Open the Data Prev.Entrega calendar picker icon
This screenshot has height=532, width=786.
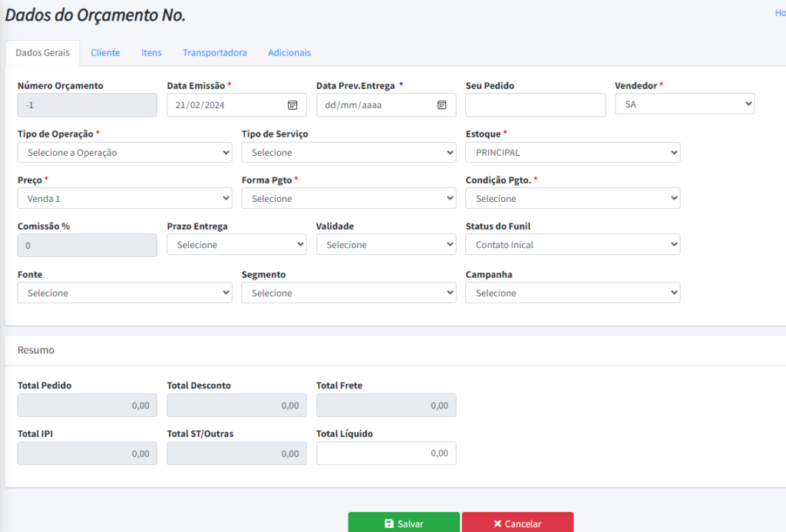click(x=441, y=105)
